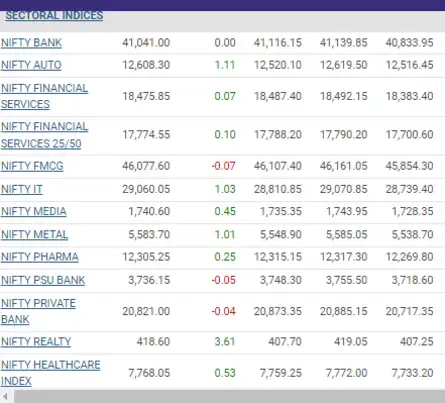Select NIFTY REALTY change 3.61
The width and height of the screenshot is (445, 403).
pyautogui.click(x=225, y=341)
